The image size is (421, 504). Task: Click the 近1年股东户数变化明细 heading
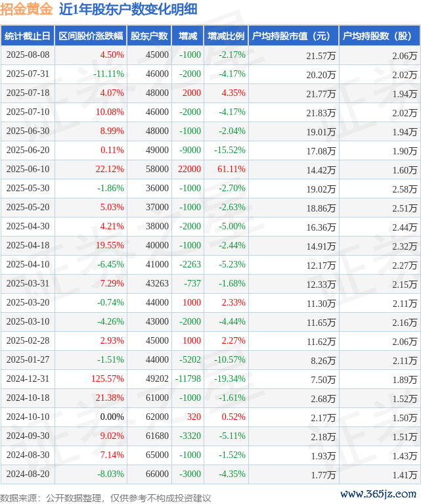click(x=128, y=9)
